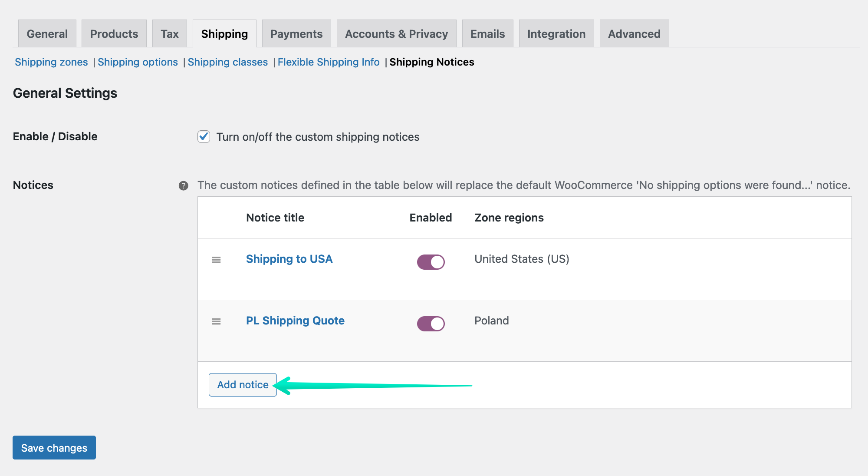
Task: Grab the drag handle for PL Shipping Quote
Action: [216, 321]
